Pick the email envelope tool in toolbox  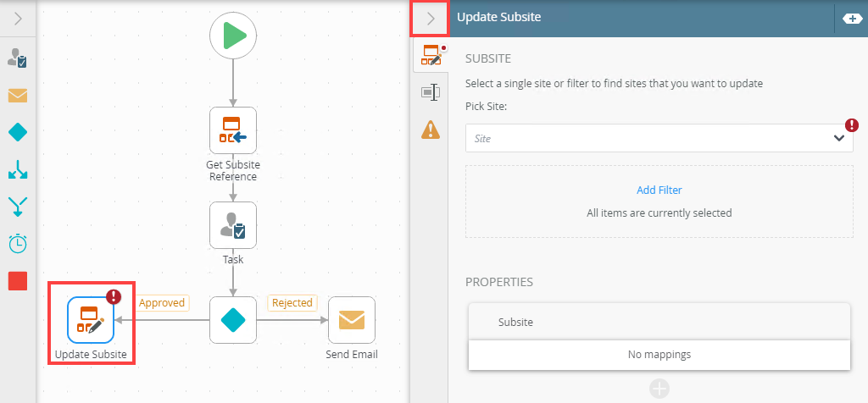click(x=18, y=95)
